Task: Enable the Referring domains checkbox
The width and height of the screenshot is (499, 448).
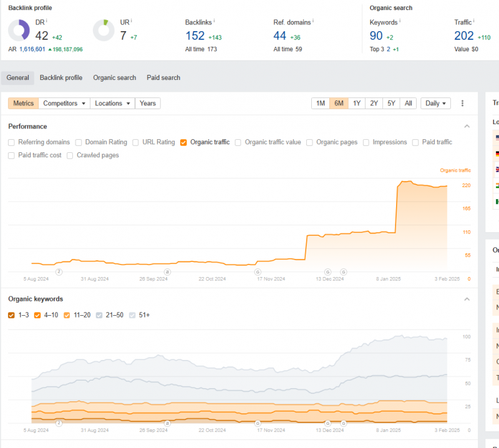Action: click(11, 142)
